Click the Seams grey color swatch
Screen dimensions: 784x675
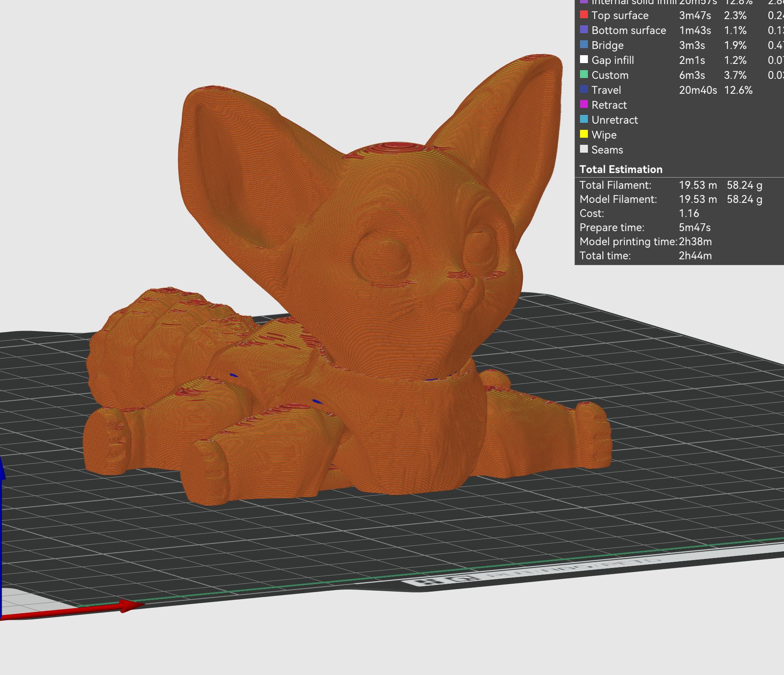pos(584,149)
